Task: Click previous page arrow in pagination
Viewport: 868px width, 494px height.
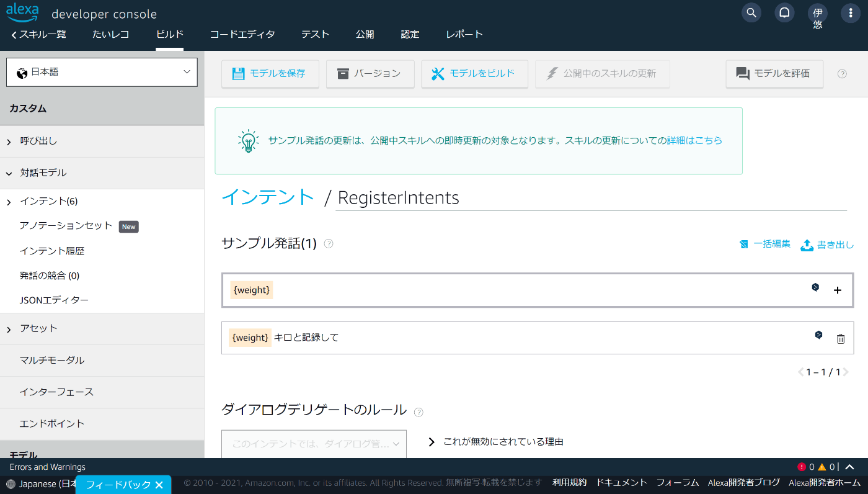Action: tap(800, 372)
